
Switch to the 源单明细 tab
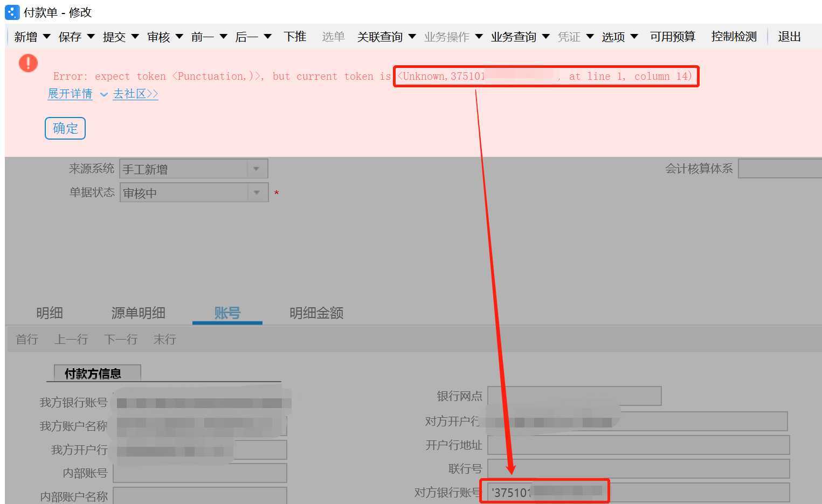click(138, 313)
